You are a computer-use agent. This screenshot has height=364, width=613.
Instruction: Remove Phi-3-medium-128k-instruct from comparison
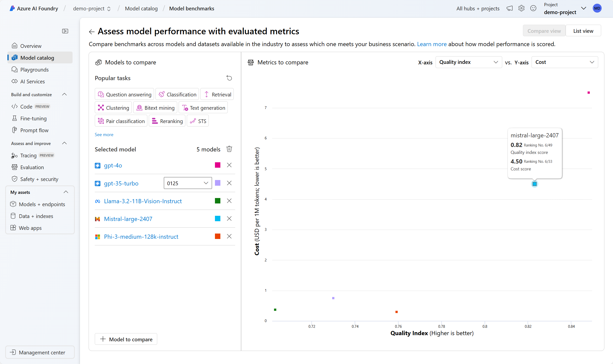click(x=229, y=236)
